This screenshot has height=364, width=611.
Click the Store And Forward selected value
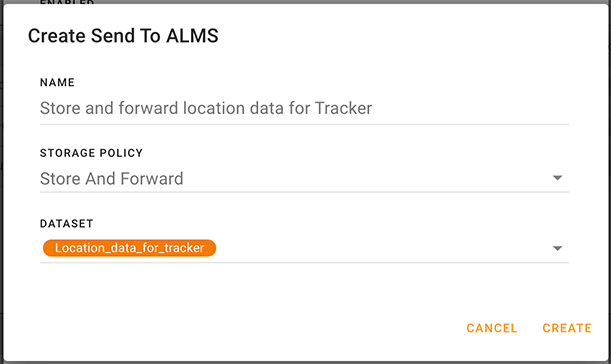click(x=111, y=179)
